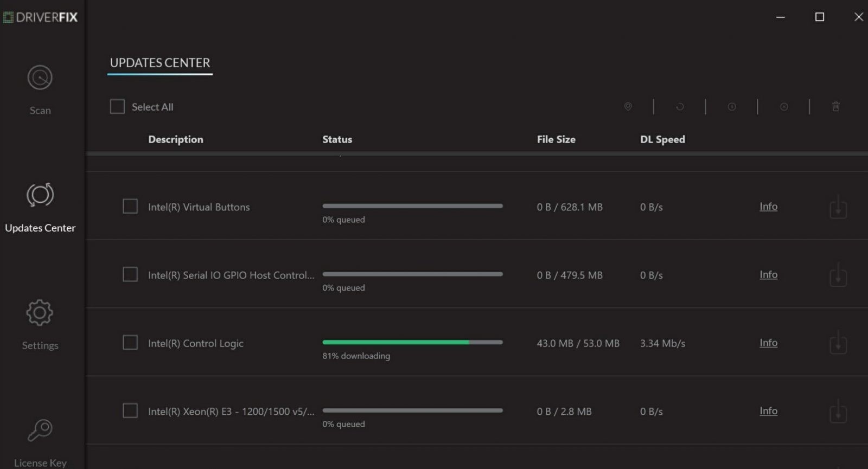868x469 pixels.
Task: Minimize the DriverFix window
Action: coord(780,17)
